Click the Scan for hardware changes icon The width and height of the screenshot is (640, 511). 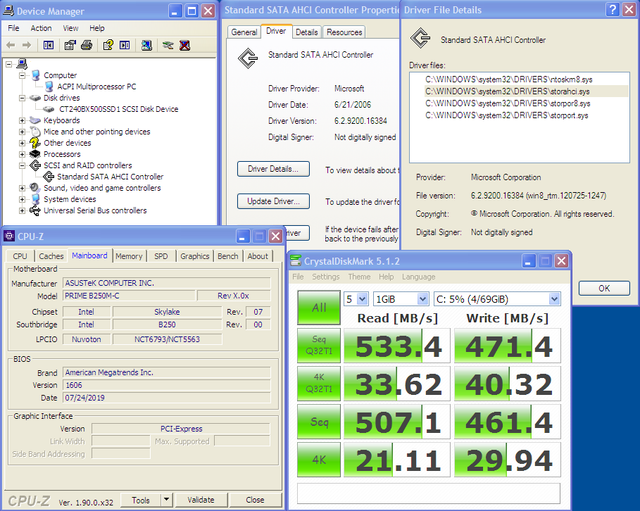pos(147,45)
